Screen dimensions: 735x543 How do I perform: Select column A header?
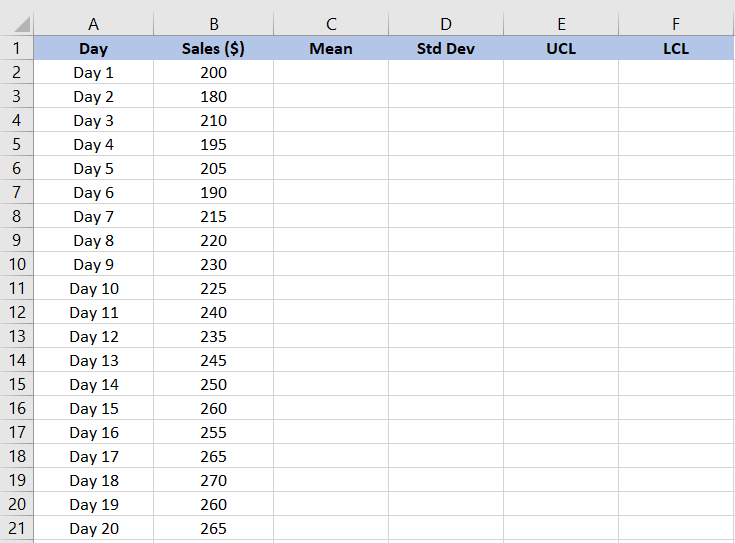coord(94,24)
